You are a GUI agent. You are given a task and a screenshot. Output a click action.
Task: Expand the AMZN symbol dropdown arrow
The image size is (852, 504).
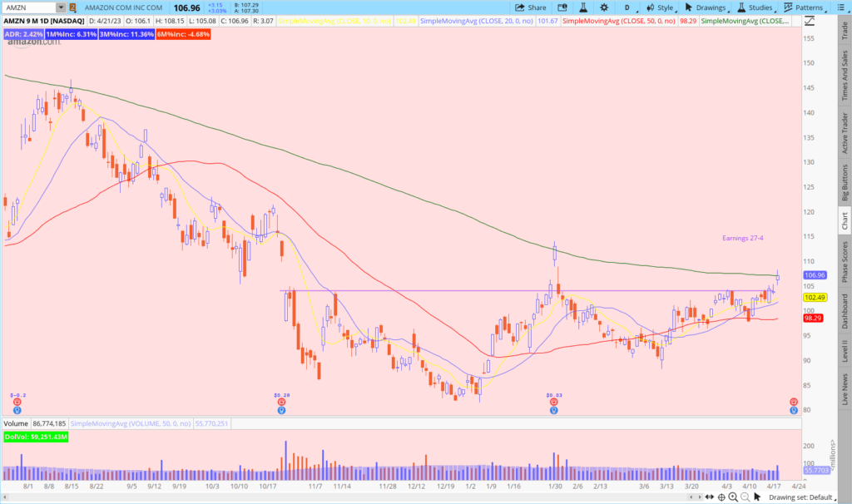tap(61, 7)
